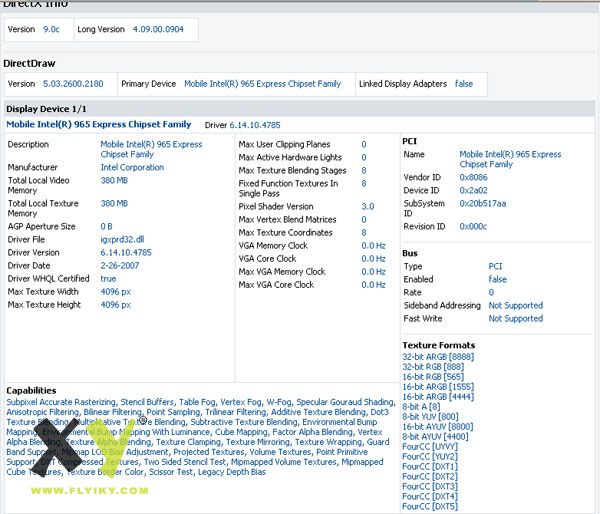
Task: Click texture format FourCC [DXT1]
Action: coord(430,467)
